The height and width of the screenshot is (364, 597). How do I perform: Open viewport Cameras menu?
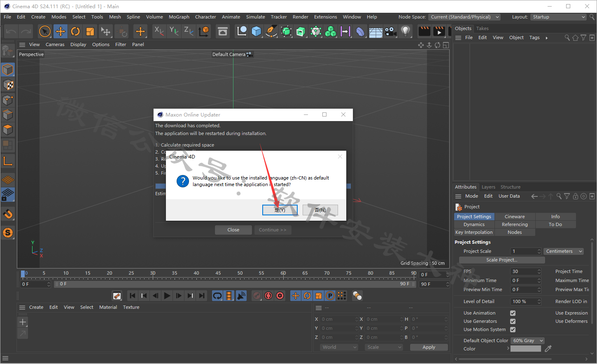click(x=55, y=44)
